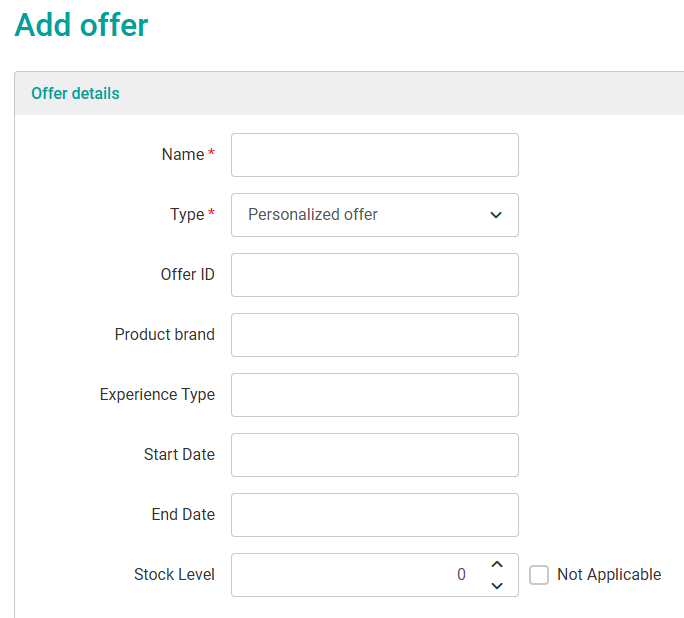Click the Not Applicable label text

pos(609,575)
